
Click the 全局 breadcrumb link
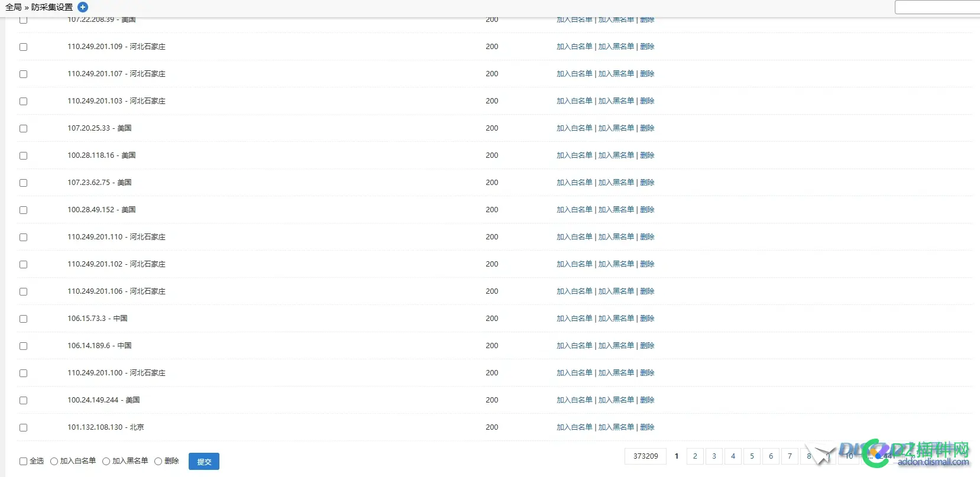click(x=14, y=7)
